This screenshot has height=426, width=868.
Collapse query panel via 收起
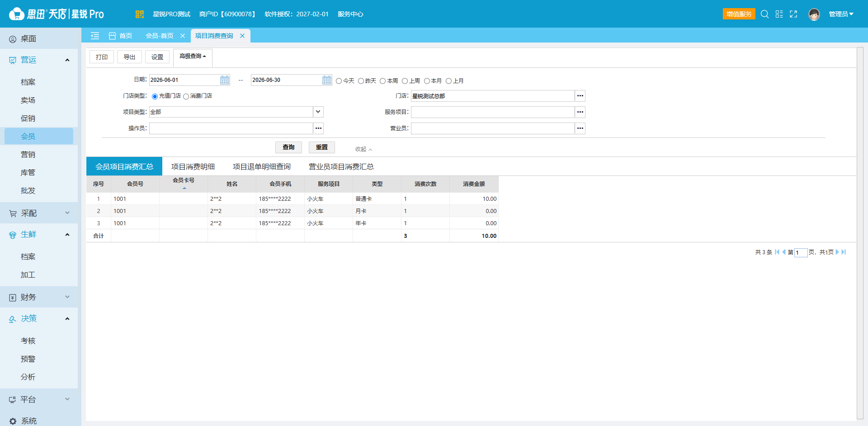363,149
